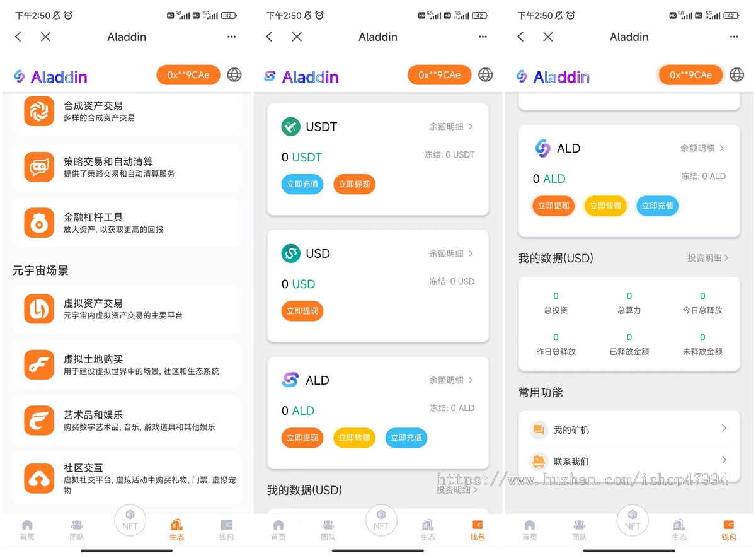This screenshot has width=756, height=558.
Task: Go back with arrow in left screen
Action: [x=18, y=37]
